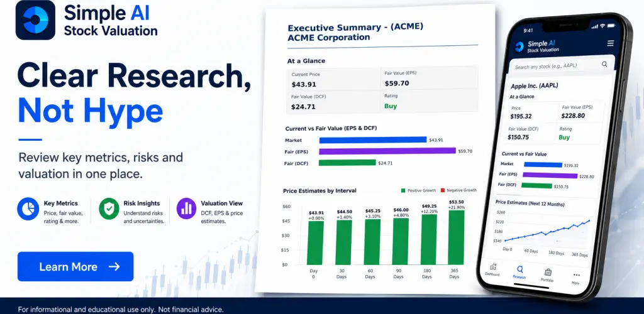
Task: Click the Risk Insights shield icon
Action: [x=109, y=208]
